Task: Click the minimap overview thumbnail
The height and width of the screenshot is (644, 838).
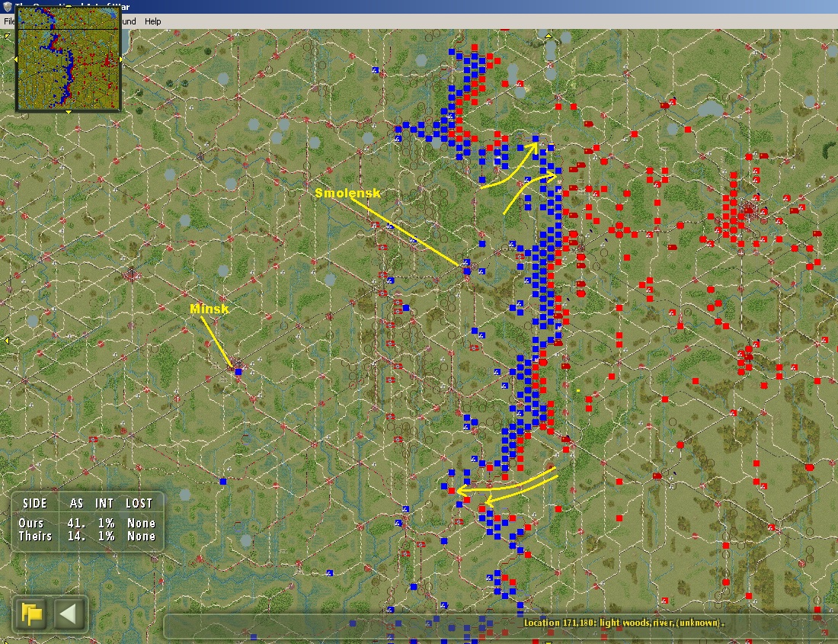Action: (x=69, y=58)
